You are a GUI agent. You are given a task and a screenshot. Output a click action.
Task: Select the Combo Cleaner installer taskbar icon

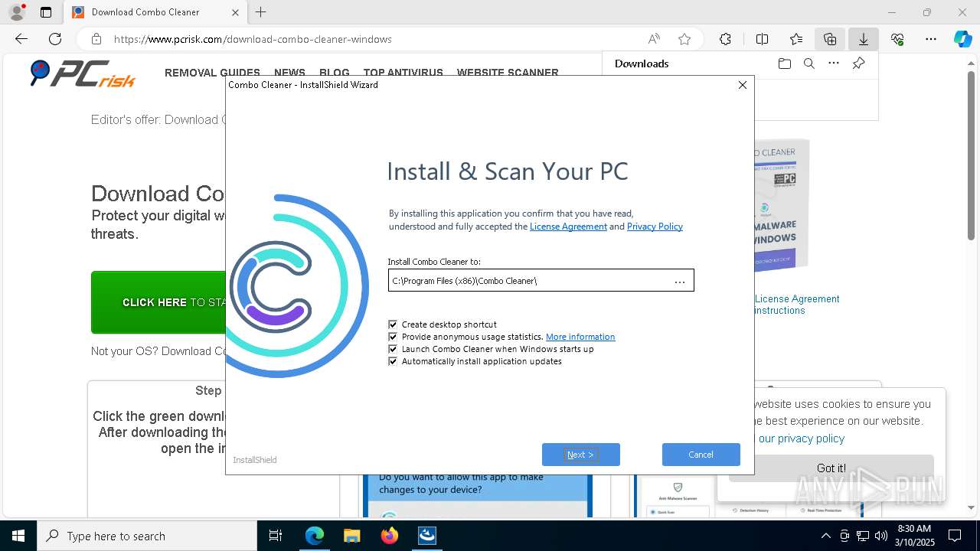pos(427,536)
